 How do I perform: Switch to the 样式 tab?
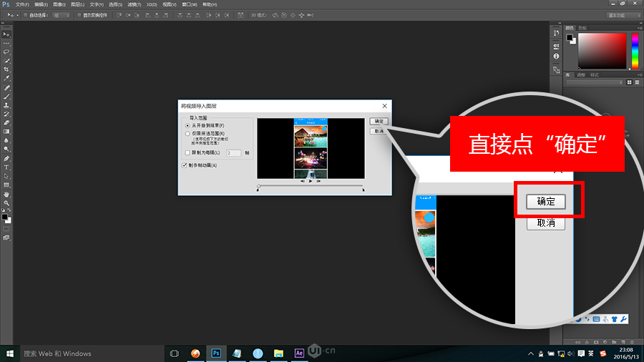tap(595, 75)
